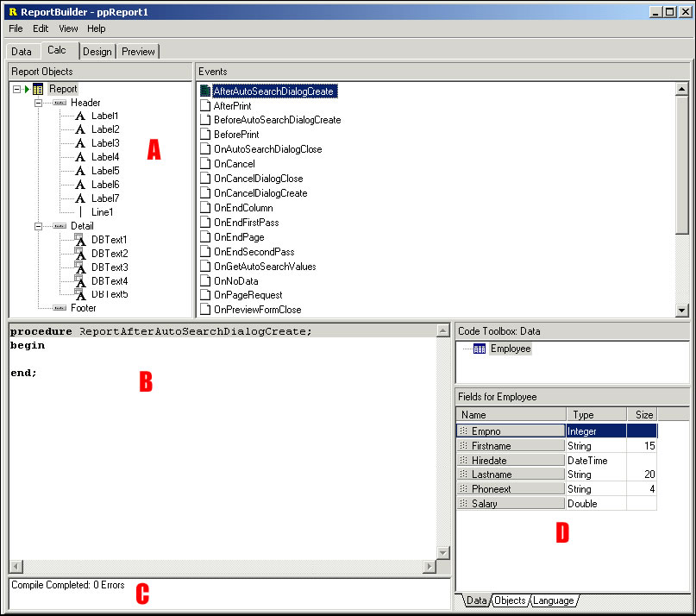Collapse the Report tree node

[x=17, y=89]
